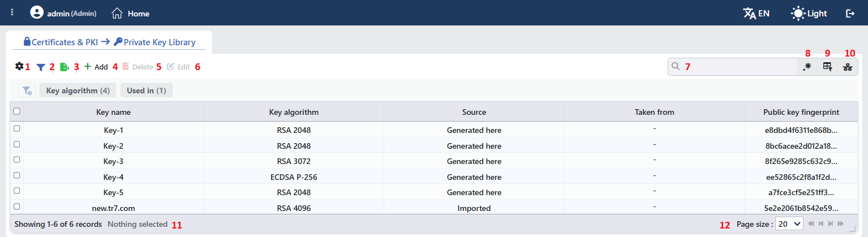Click the logout icon in top bar

coord(850,13)
